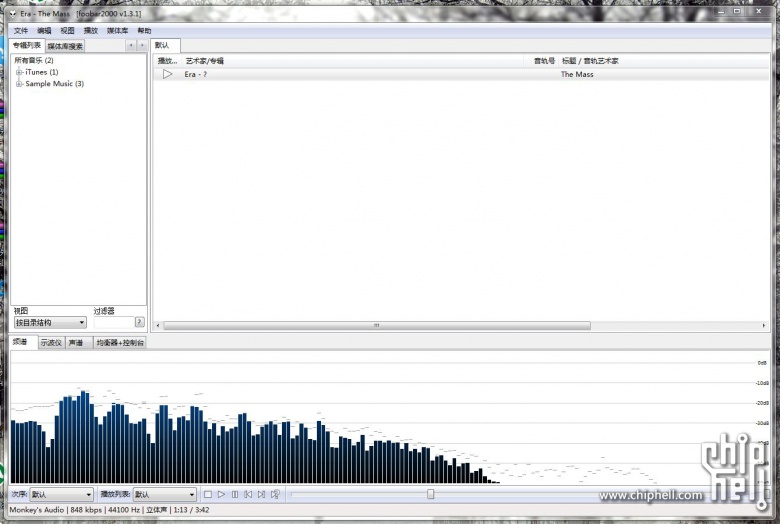Click the 标题 / 音轨艺术家 column header
Viewport: 780px width, 524px height.
tap(664, 61)
